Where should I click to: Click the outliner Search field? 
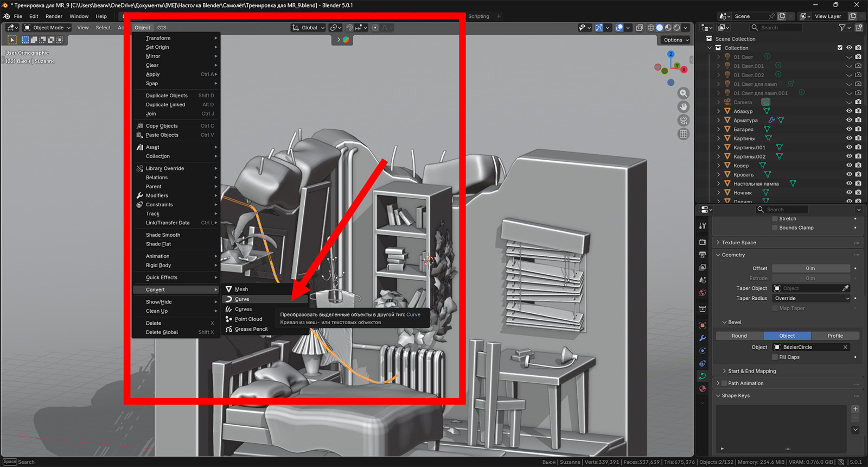pos(776,28)
